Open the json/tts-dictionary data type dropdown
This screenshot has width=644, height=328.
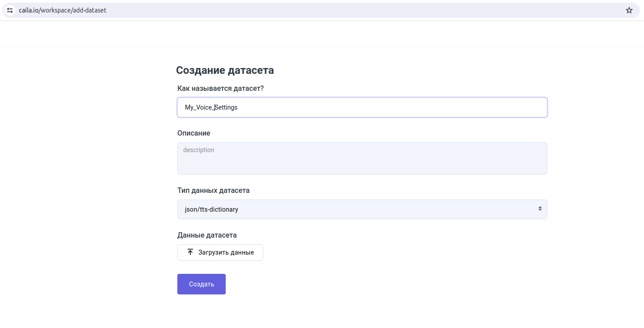[362, 209]
